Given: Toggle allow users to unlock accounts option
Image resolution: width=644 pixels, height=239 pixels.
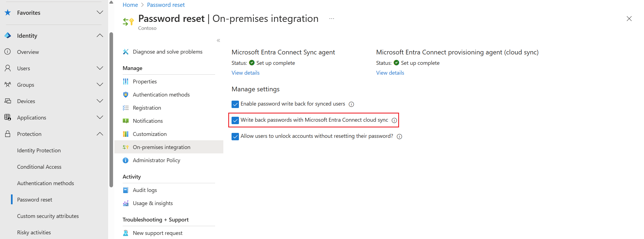Looking at the screenshot, I should [235, 136].
